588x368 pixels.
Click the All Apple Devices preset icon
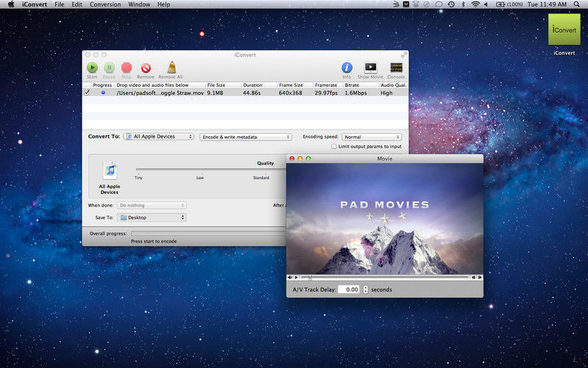click(110, 171)
